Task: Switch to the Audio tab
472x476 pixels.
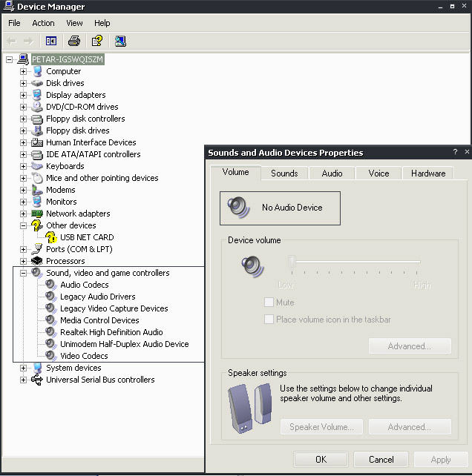Action: [x=332, y=173]
